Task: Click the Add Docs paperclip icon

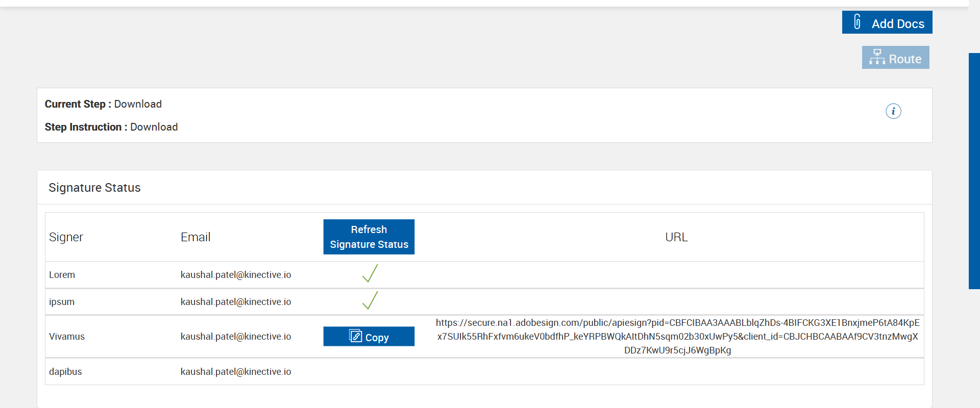Action: click(857, 22)
